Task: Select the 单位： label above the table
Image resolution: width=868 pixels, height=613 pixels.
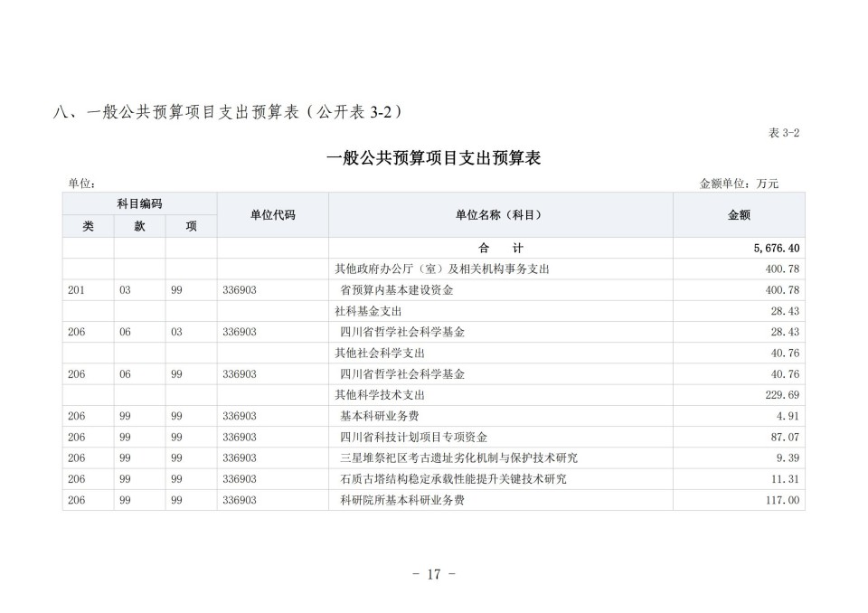Action: point(82,184)
